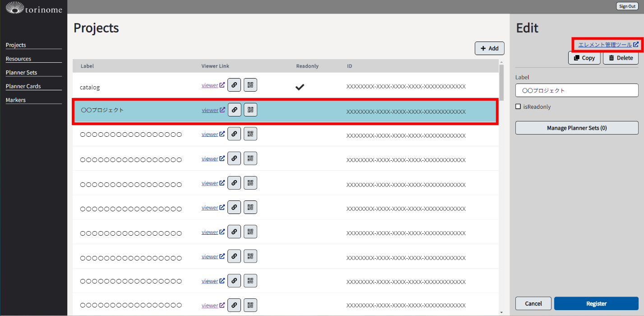Viewport: 644px width, 316px height.
Task: Click QR code icon in the third row
Action: tap(250, 134)
